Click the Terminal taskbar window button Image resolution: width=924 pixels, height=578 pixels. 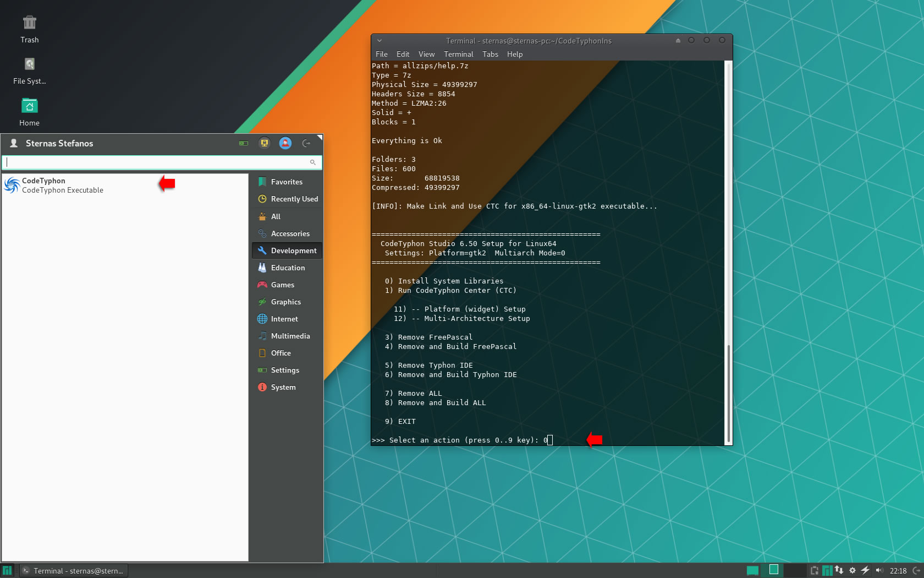click(x=74, y=571)
